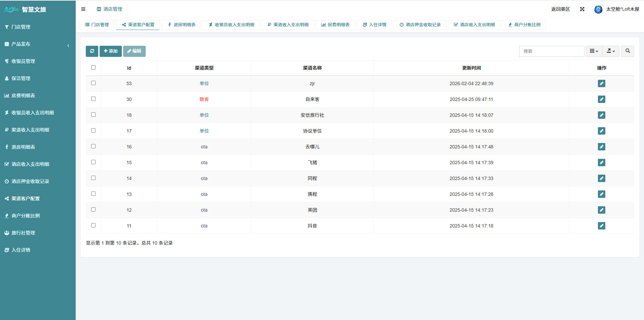Image resolution: width=644 pixels, height=320 pixels.
Task: Sort by the 渠道名称 column header
Action: [312, 68]
